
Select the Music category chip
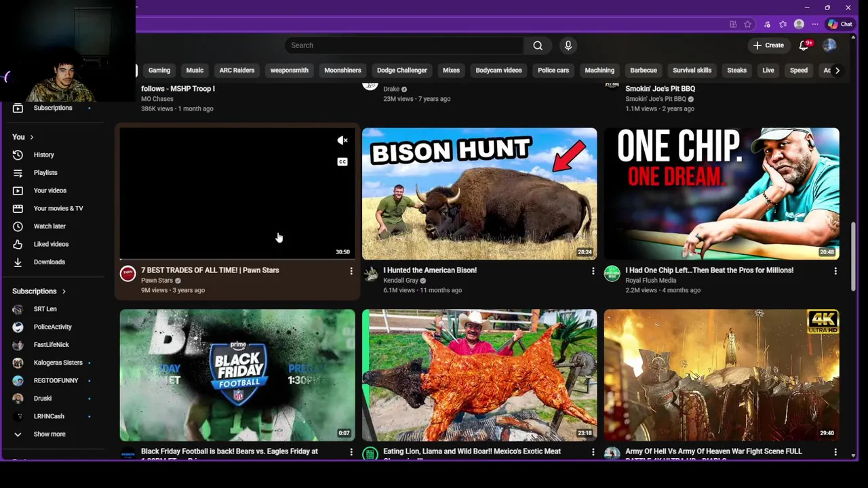click(195, 70)
